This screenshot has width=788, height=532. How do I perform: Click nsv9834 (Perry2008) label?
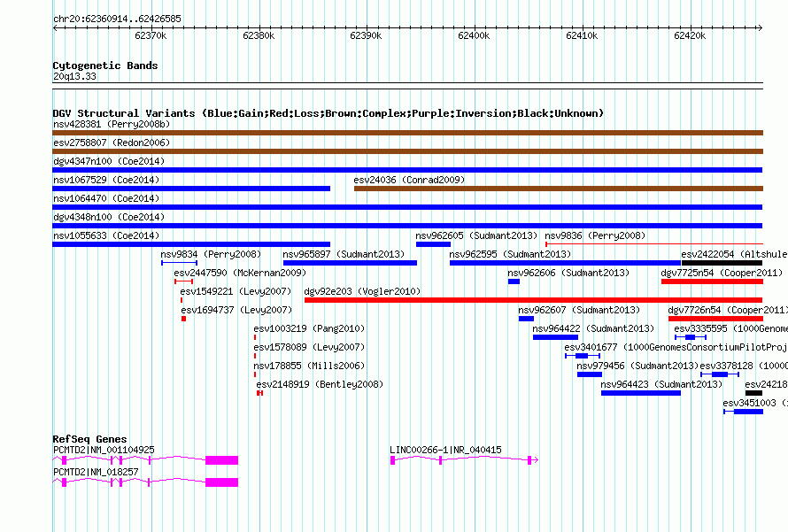[211, 254]
